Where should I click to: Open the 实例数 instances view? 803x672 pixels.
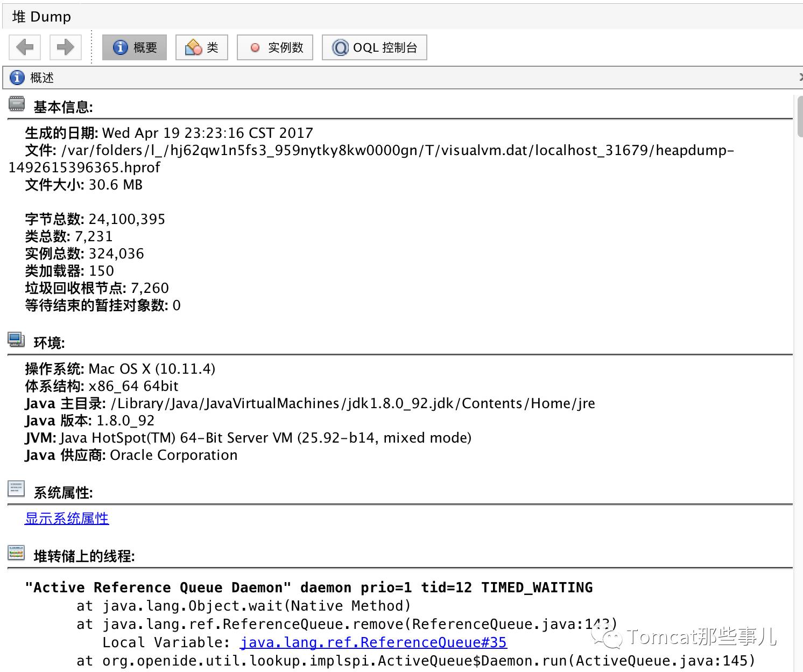(x=275, y=47)
